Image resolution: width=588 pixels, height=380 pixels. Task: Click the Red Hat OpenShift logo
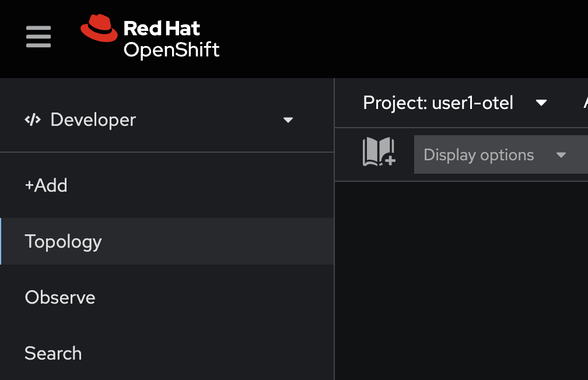(x=149, y=37)
